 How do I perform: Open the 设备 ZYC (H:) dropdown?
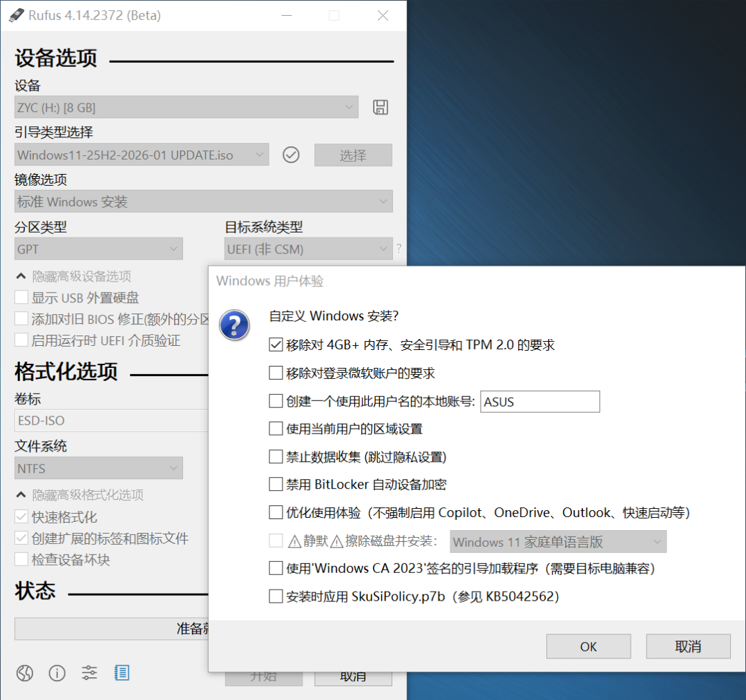186,107
